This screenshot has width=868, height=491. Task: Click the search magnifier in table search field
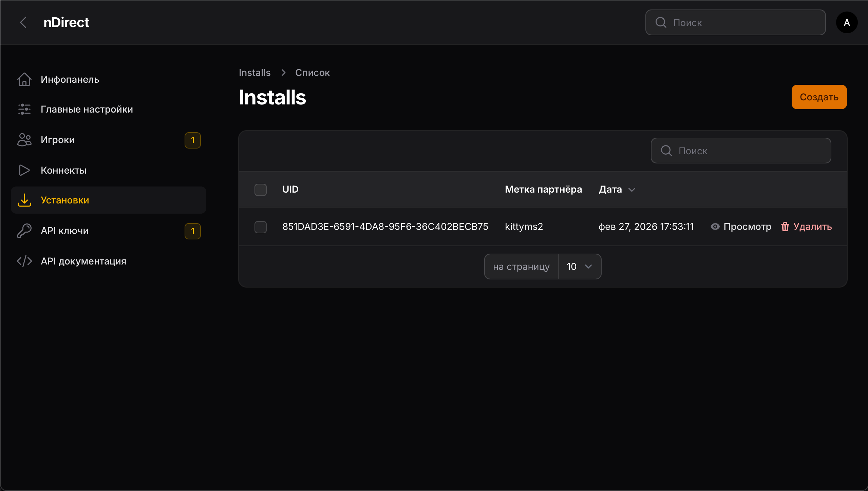point(666,151)
